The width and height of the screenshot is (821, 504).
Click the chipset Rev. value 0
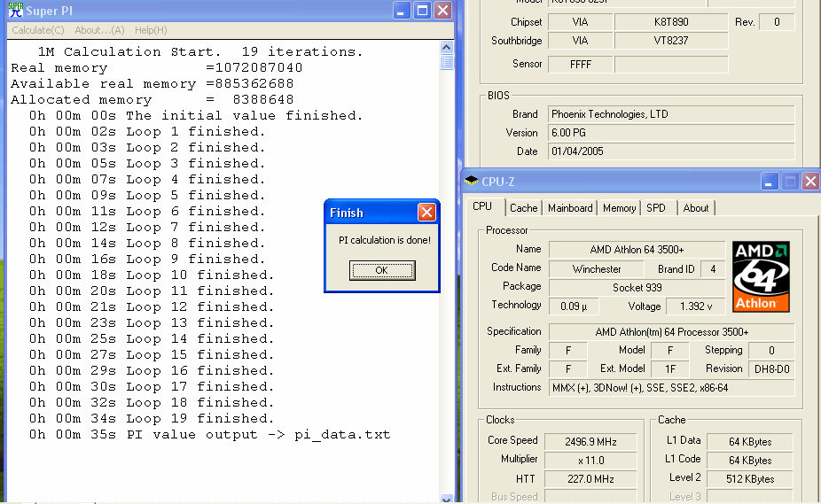(777, 22)
